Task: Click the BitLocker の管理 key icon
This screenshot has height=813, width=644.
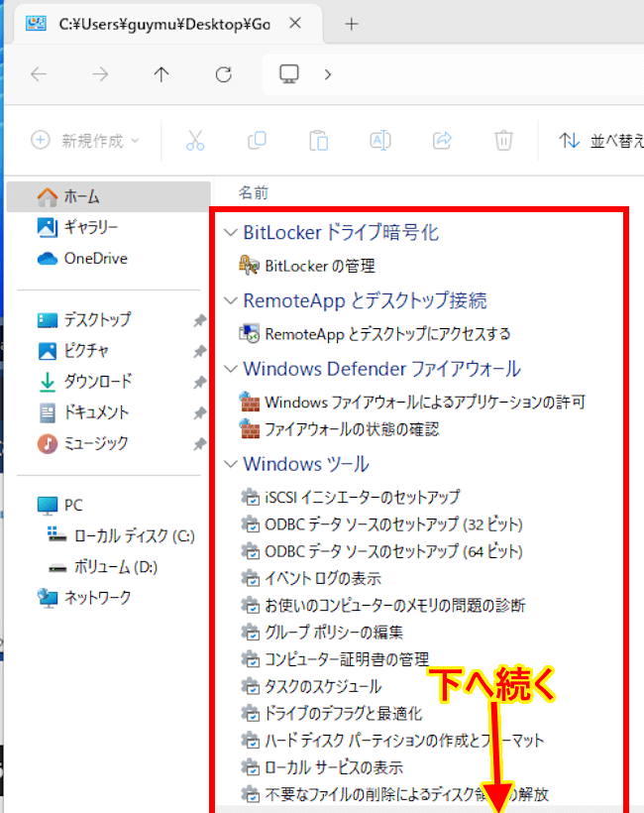Action: [x=250, y=265]
